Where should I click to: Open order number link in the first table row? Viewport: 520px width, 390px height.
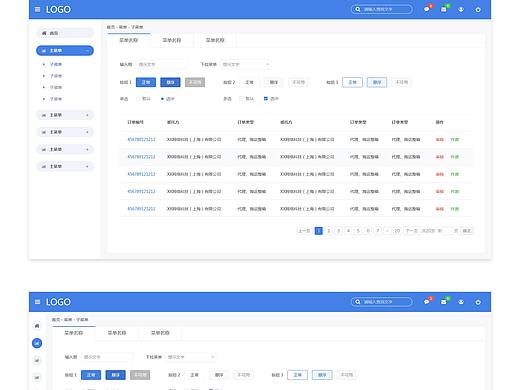tap(141, 140)
